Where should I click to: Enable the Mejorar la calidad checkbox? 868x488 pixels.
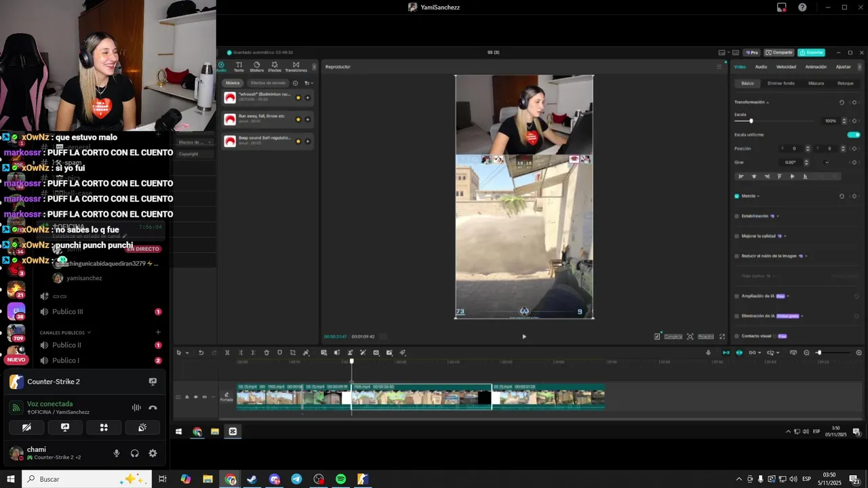point(737,236)
